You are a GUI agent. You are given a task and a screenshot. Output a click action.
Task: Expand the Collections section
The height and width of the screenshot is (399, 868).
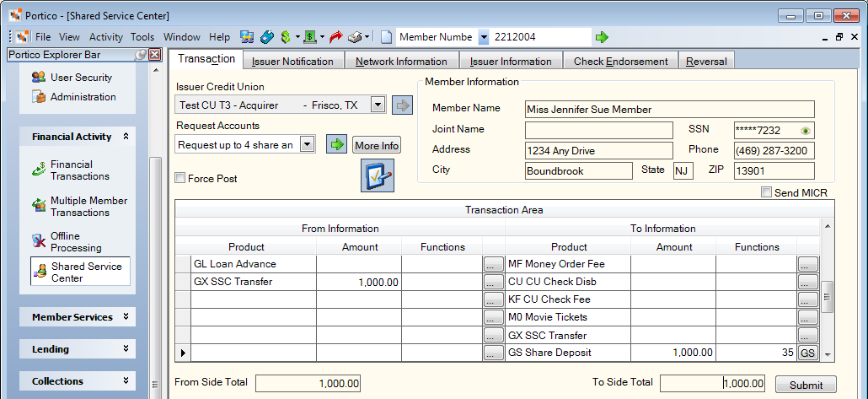click(126, 381)
